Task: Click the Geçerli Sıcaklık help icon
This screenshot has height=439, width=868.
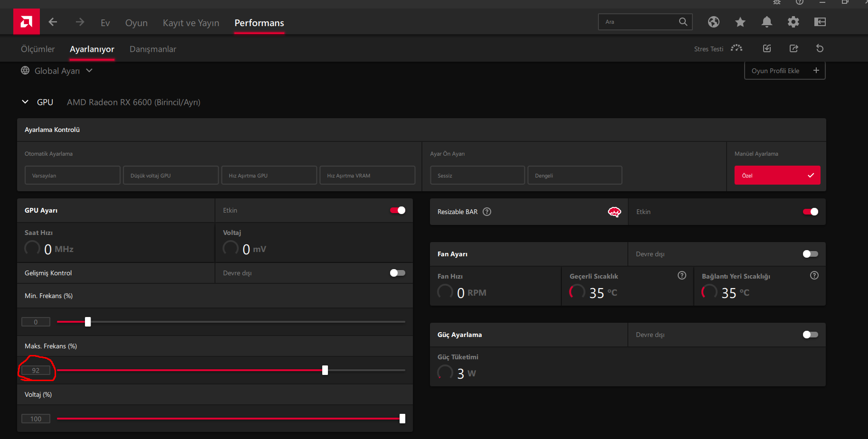Action: (x=682, y=275)
